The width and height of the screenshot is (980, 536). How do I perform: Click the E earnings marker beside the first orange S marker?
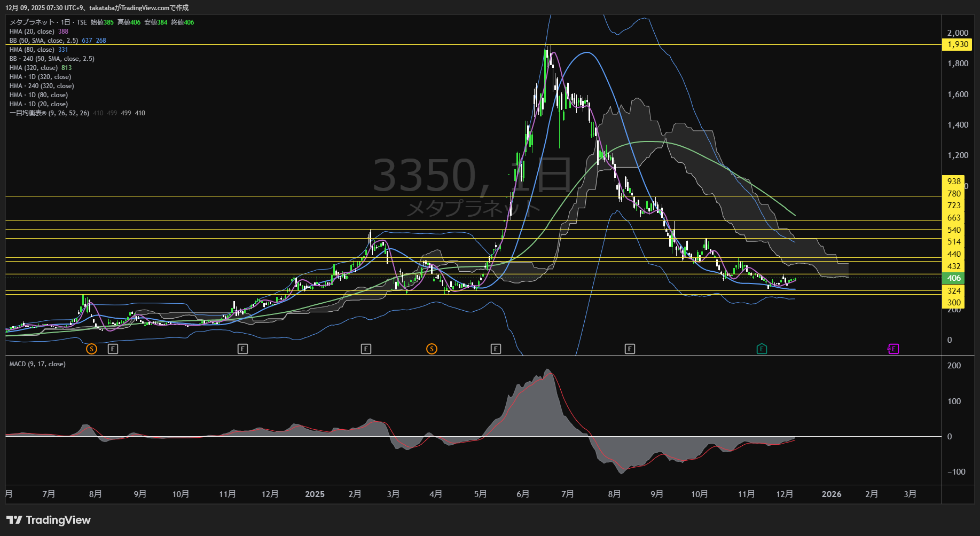pyautogui.click(x=113, y=349)
